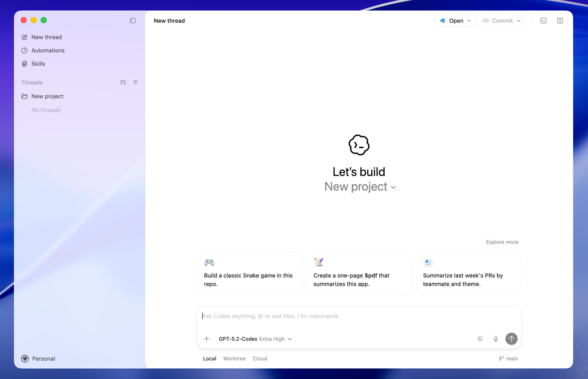Open the Explore more link
The height and width of the screenshot is (379, 588).
click(x=502, y=242)
